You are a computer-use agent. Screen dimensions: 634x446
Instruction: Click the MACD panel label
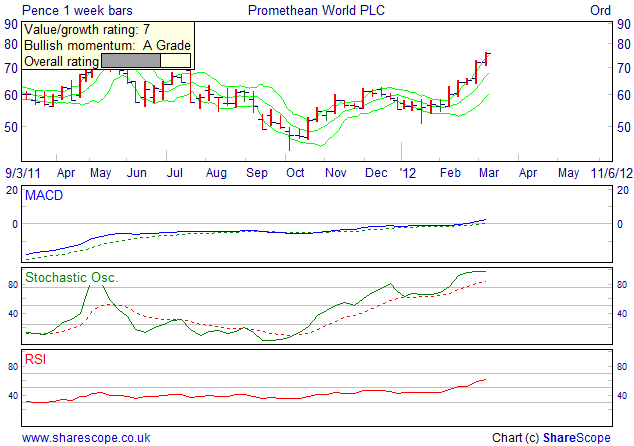(x=44, y=195)
